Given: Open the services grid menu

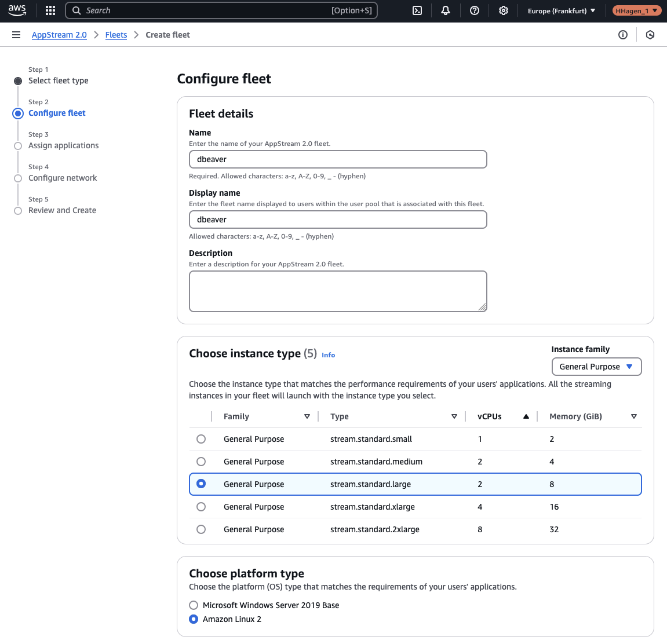Looking at the screenshot, I should (50, 10).
